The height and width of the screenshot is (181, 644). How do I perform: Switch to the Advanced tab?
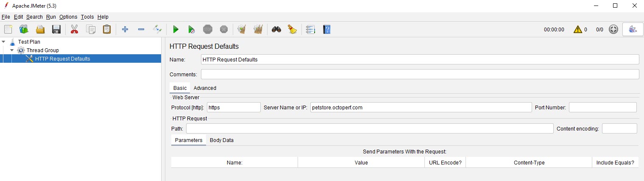[x=205, y=88]
